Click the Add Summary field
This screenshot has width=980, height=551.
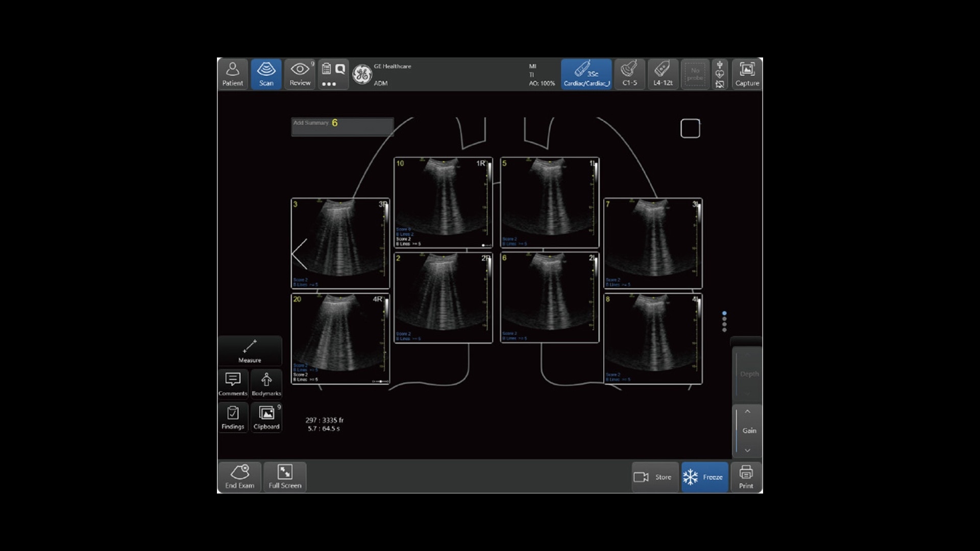342,127
